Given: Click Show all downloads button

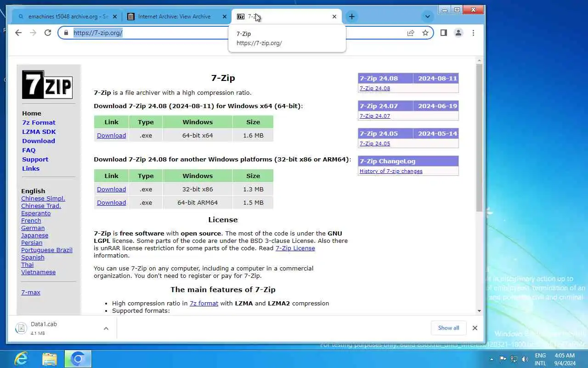Looking at the screenshot, I should point(448,328).
